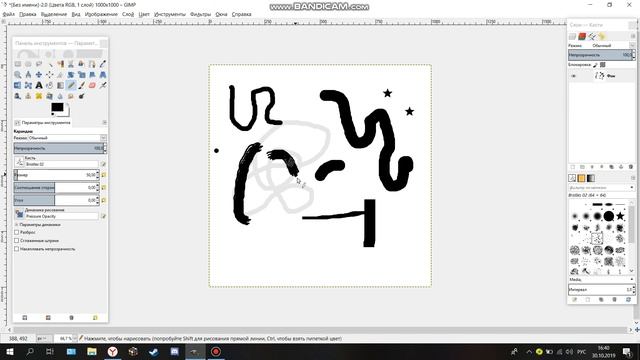Toggle lock pixels brush icon in layers

click(x=595, y=65)
